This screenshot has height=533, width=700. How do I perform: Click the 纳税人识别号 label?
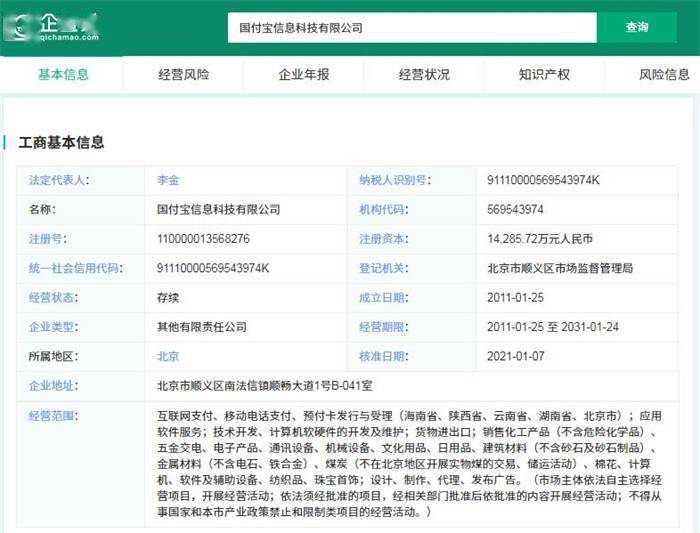pyautogui.click(x=395, y=180)
